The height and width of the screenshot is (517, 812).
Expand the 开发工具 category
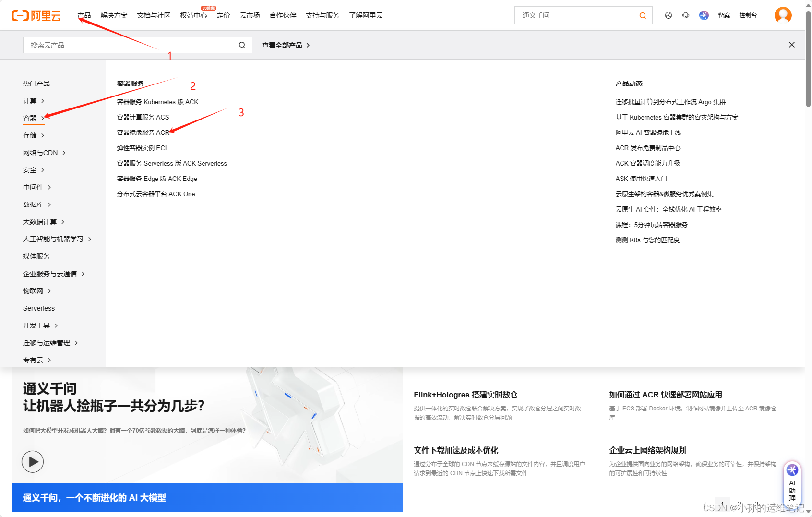coord(40,325)
